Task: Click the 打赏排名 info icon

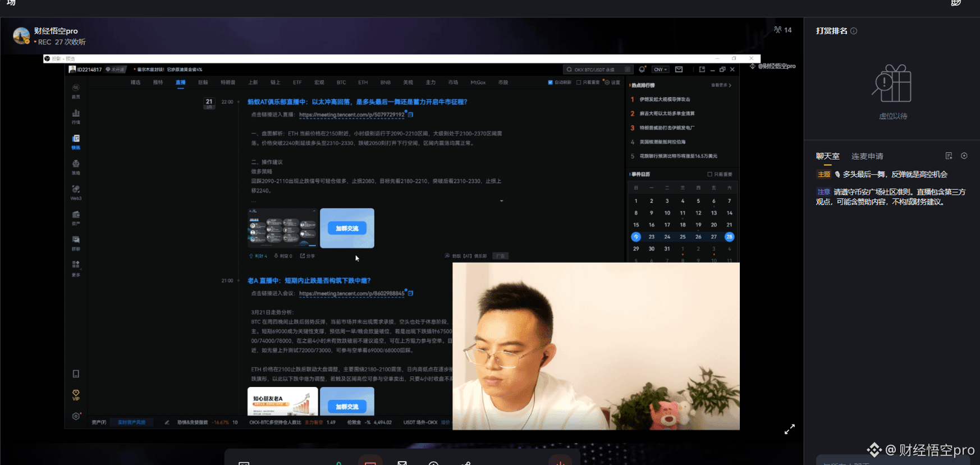Action: pos(854,31)
